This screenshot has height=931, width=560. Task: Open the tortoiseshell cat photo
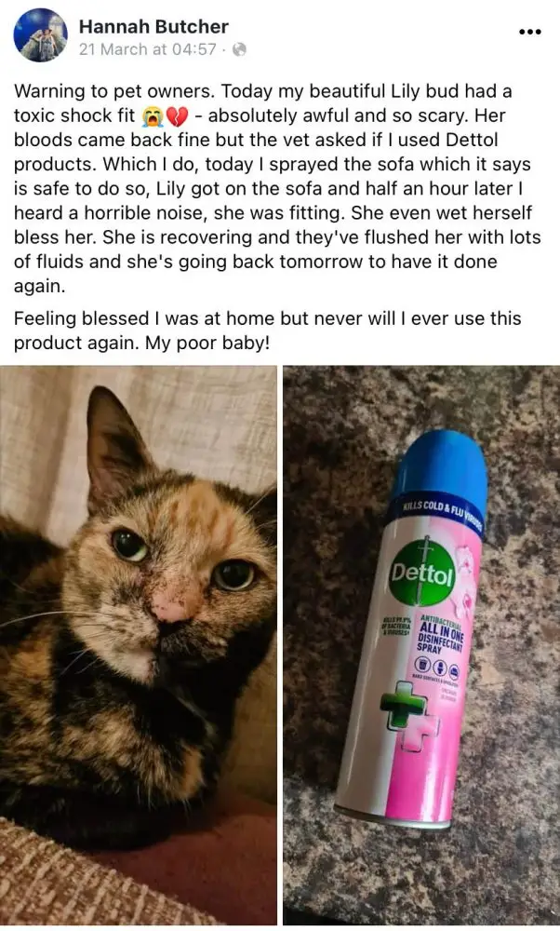pyautogui.click(x=139, y=645)
